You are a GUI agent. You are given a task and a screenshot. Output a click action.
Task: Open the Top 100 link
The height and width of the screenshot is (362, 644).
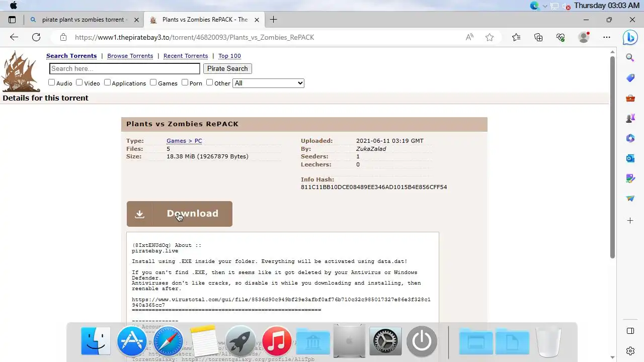point(229,56)
